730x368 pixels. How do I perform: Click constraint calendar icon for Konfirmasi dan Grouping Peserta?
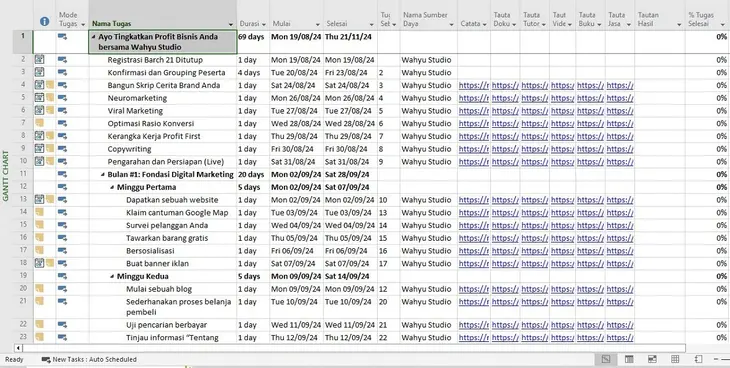click(x=40, y=72)
